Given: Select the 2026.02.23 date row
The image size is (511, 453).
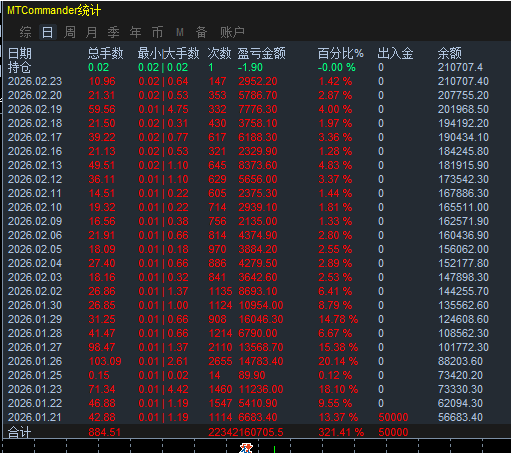Looking at the screenshot, I should pyautogui.click(x=35, y=81).
